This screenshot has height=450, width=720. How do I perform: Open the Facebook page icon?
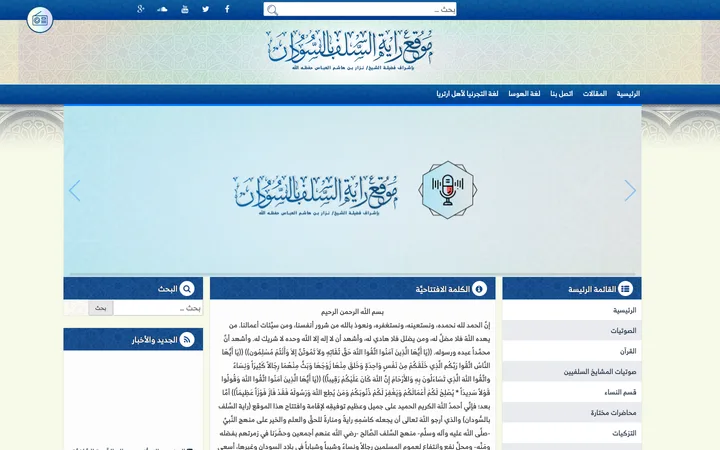227,9
